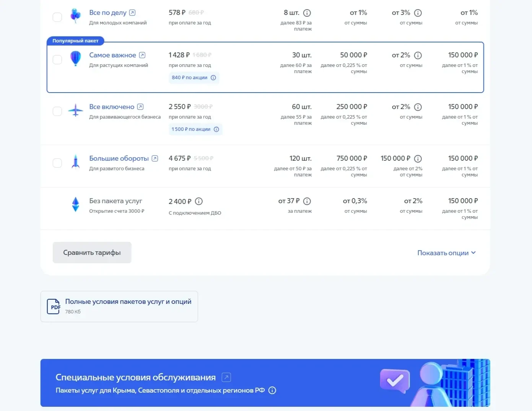This screenshot has height=411, width=532.
Task: Open the Все включено tariff link
Action: click(x=112, y=107)
